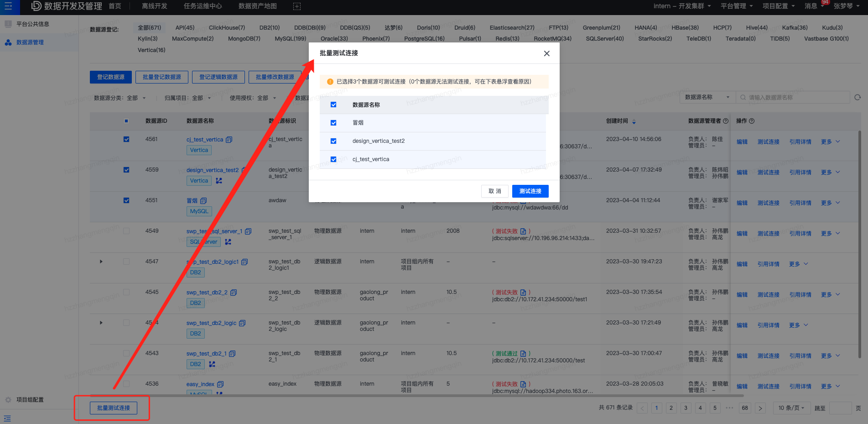This screenshot has width=868, height=424.
Task: Open test log icon for row 4536
Action: pyautogui.click(x=523, y=384)
